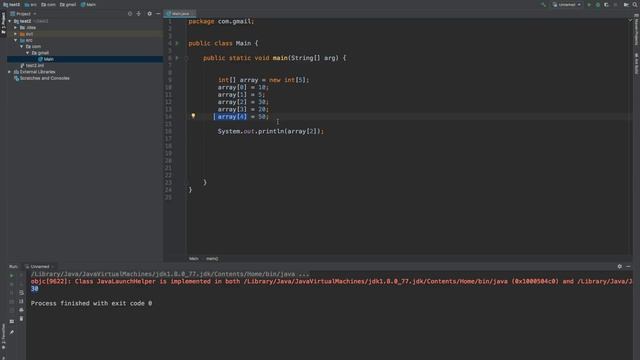Hide the Run panel with its minus icon
640x360 pixels.
tap(628, 266)
